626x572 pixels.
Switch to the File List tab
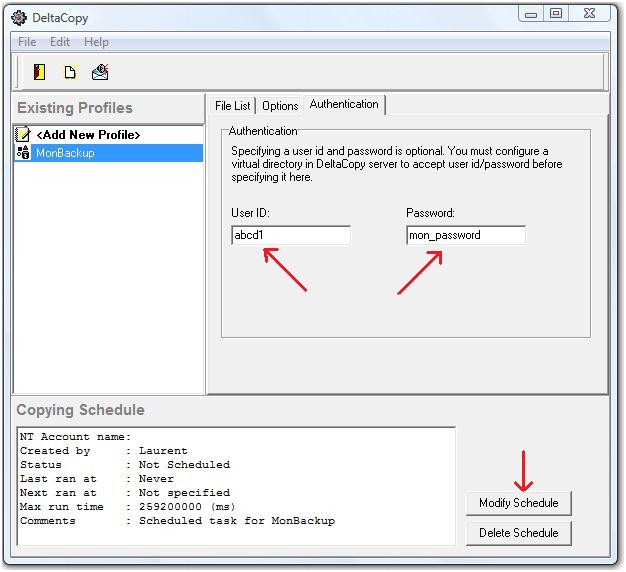coord(232,106)
